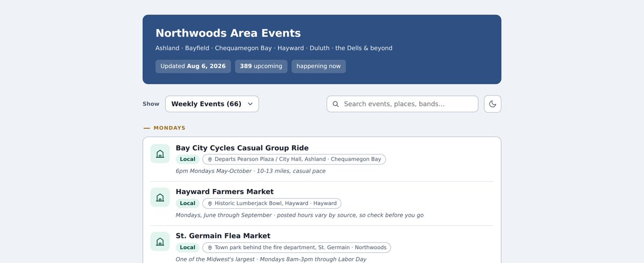
Task: Click the Mondays, June through September note
Action: 299,215
